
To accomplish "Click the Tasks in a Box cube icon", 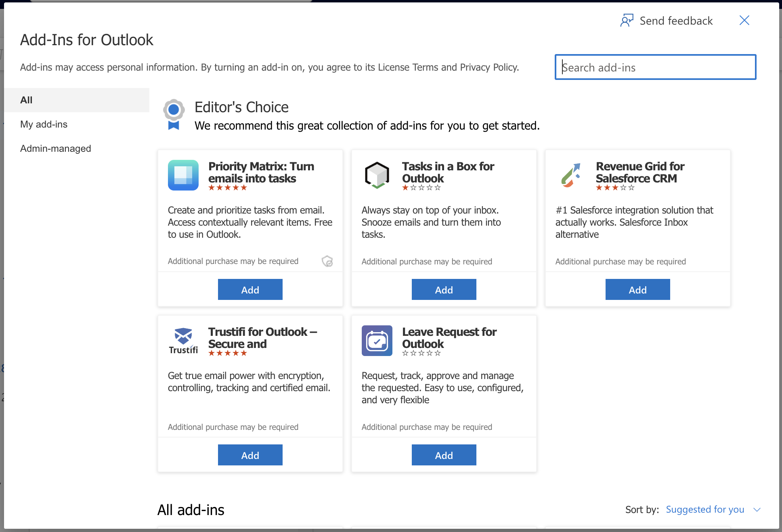I will pyautogui.click(x=377, y=175).
